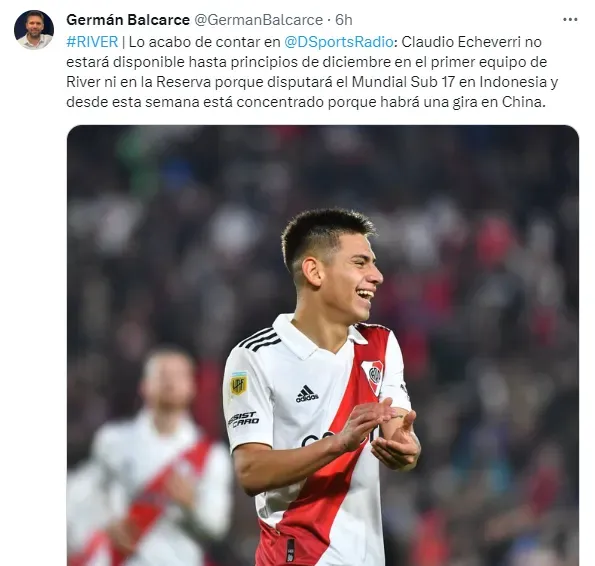Open the three-dot more options menu
Viewport: 595px width, 566px height.
[570, 20]
